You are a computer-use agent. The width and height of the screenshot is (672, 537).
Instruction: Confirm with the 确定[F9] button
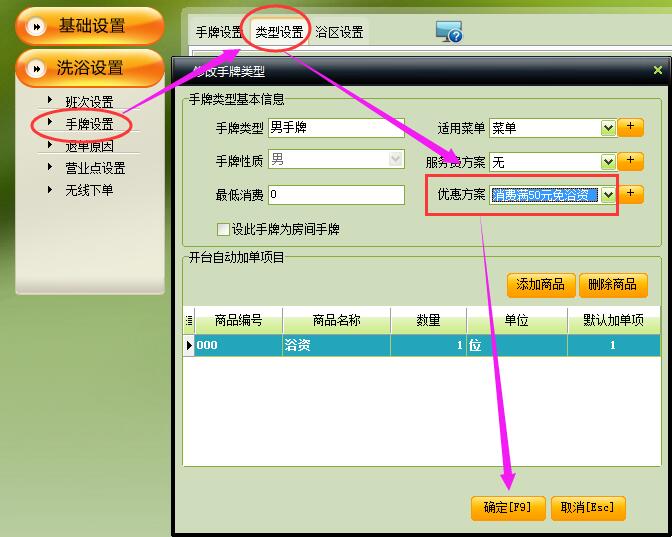click(507, 508)
